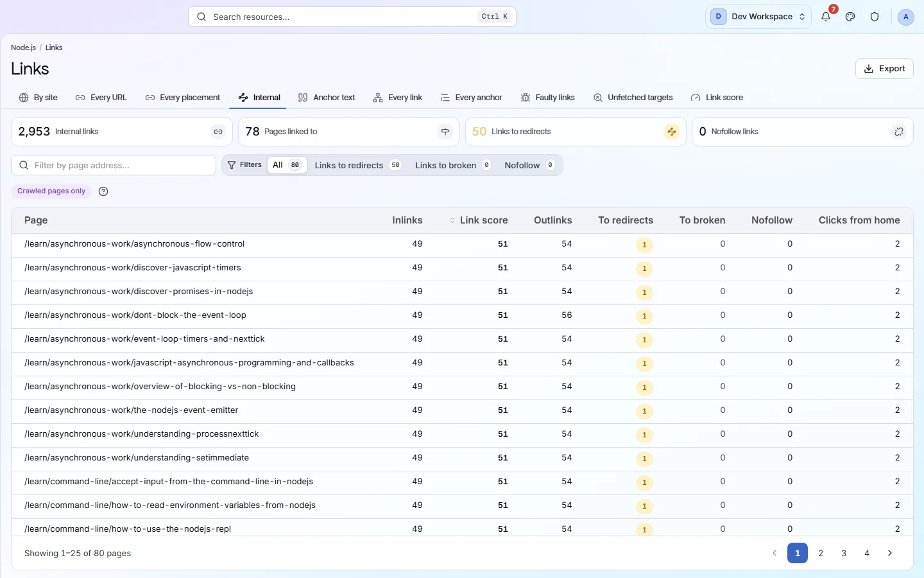Viewport: 924px width, 578px height.
Task: Select the Links to broken filter
Action: 453,165
